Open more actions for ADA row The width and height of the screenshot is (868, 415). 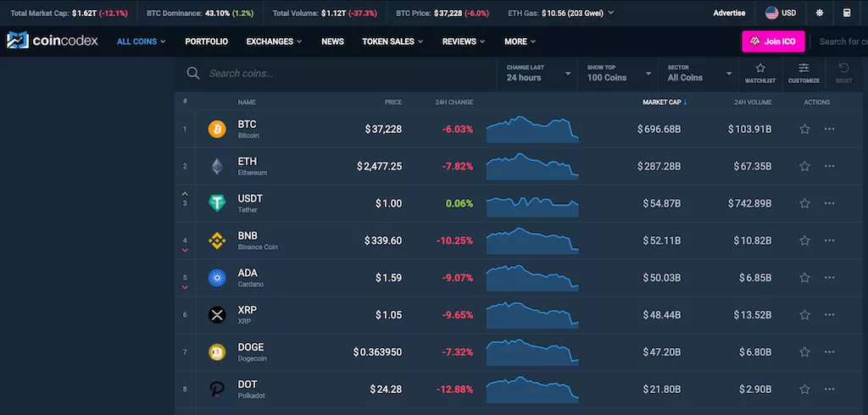pyautogui.click(x=829, y=277)
